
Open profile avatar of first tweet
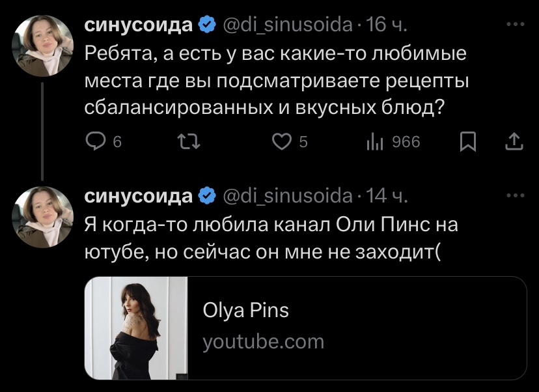43,46
